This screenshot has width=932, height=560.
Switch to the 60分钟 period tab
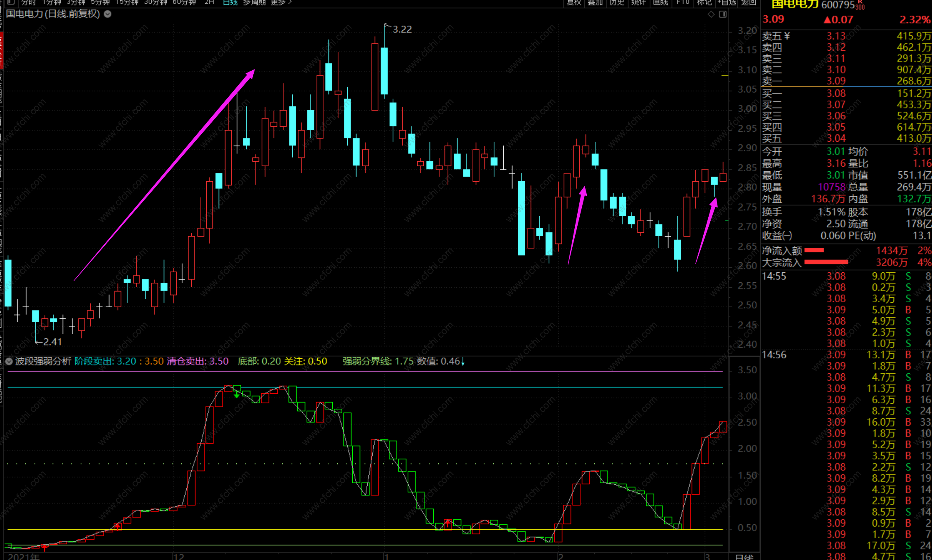point(184,2)
